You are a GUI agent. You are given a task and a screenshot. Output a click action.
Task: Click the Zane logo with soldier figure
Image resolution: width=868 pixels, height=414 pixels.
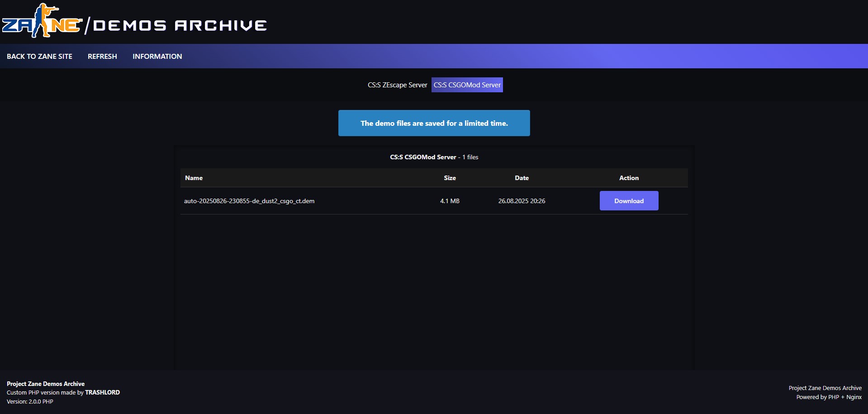(42, 21)
